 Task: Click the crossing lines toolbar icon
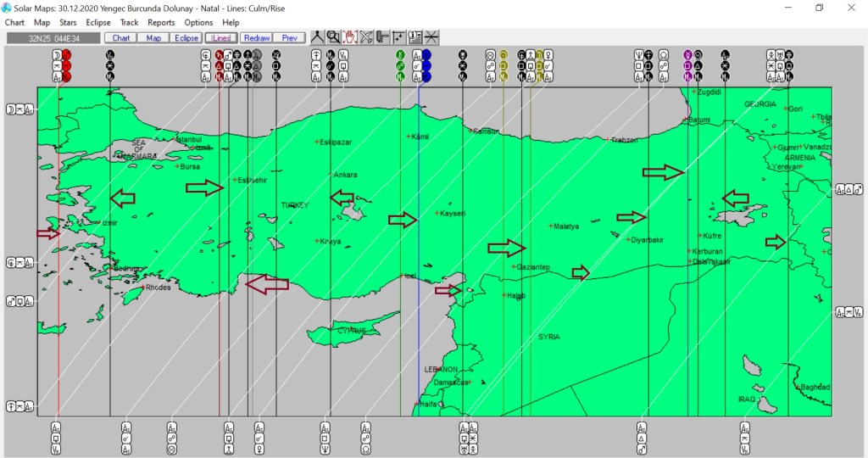pos(431,37)
